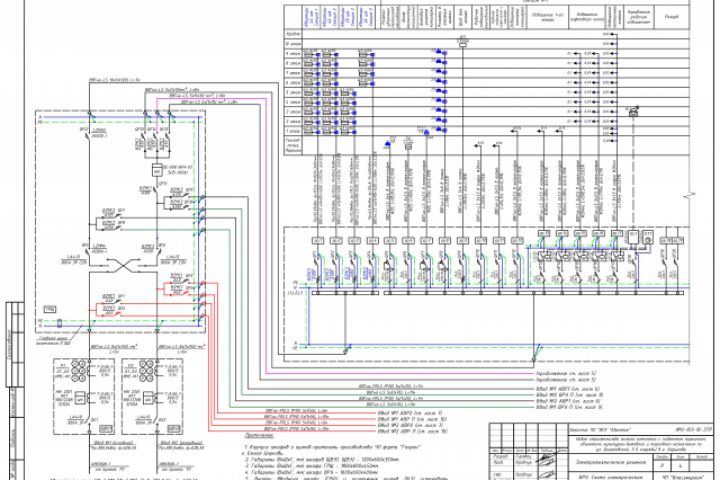Click the shaded label box at the right cabinet's bottom
The image size is (720, 480).
pyautogui.click(x=174, y=429)
